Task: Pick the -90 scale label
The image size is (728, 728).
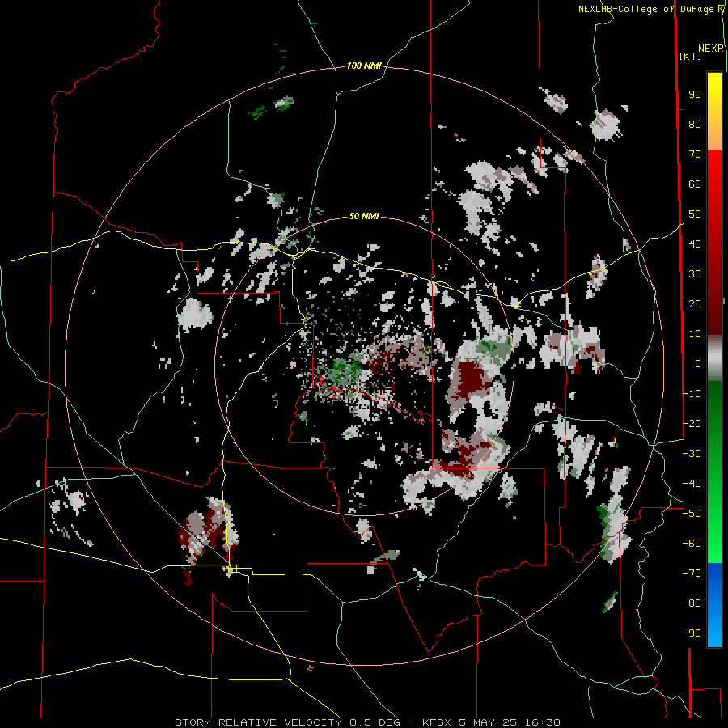Action: point(692,633)
